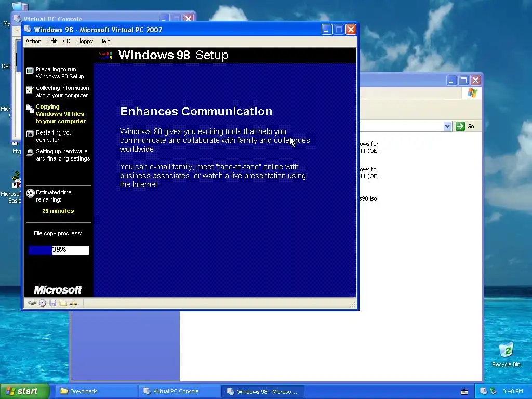532x399 pixels.
Task: Maximize the Windows 98 Virtual PC window
Action: [339, 30]
